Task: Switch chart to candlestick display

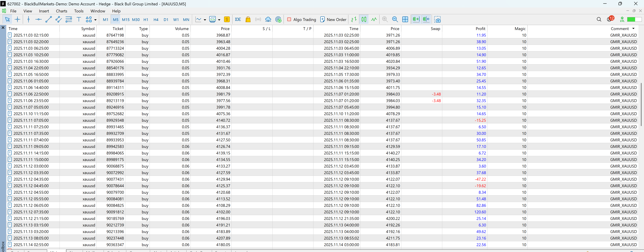Action: pos(364,19)
